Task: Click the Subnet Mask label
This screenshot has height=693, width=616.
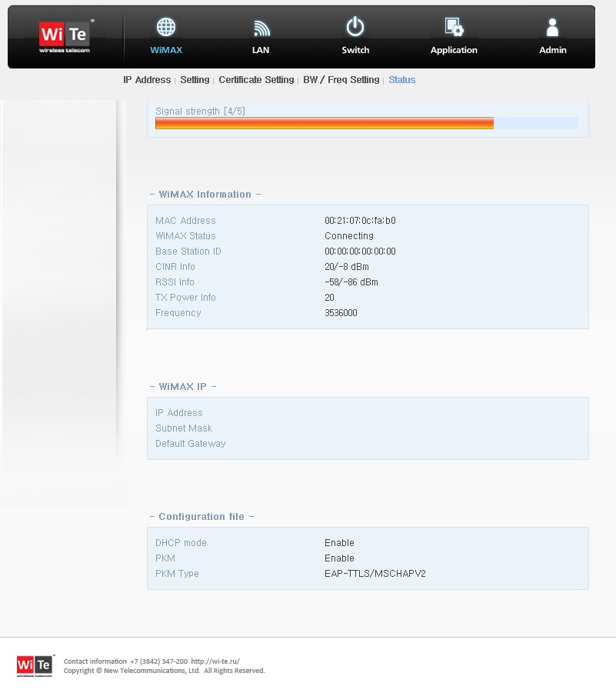Action: coord(184,428)
